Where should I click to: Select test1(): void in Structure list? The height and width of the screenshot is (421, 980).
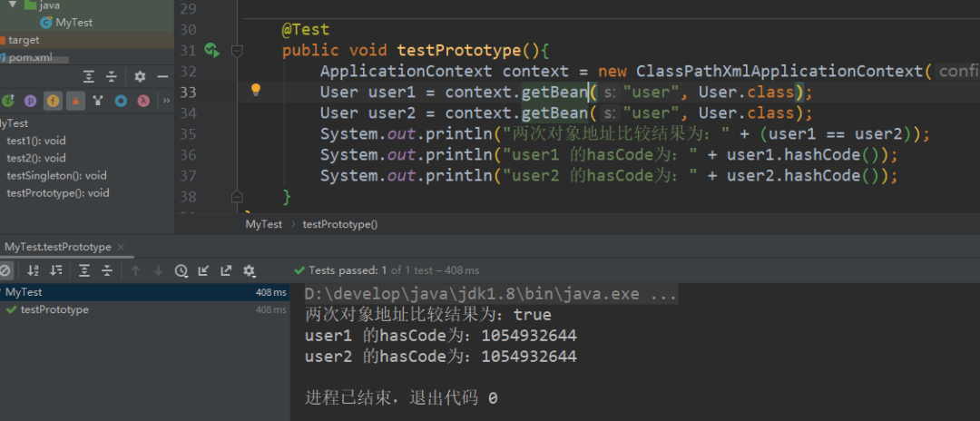tap(35, 141)
